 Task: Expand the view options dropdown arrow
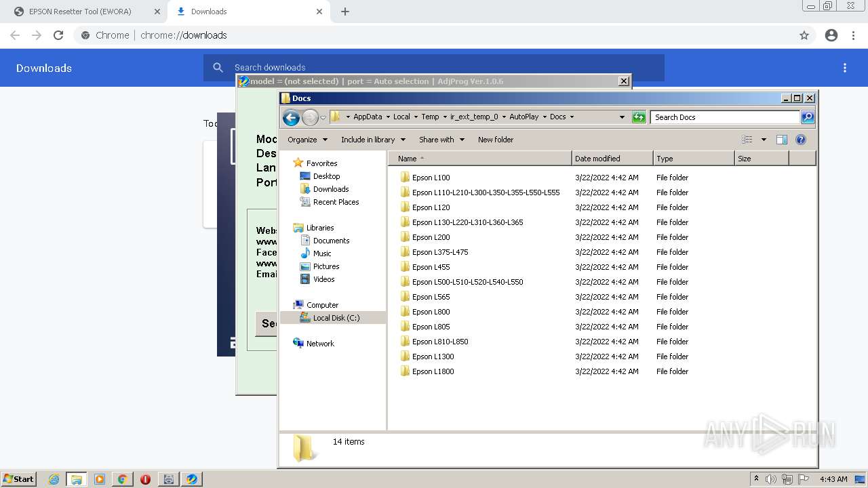pyautogui.click(x=763, y=140)
